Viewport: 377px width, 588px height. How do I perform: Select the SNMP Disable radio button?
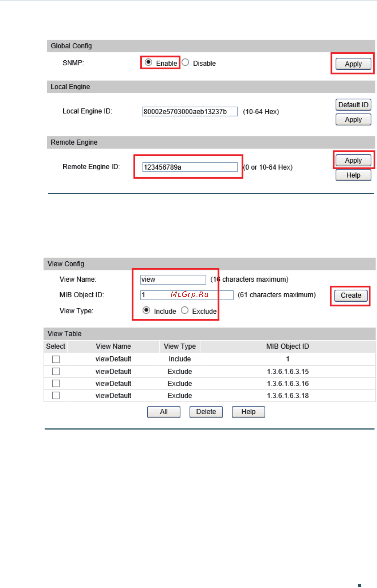(x=185, y=62)
